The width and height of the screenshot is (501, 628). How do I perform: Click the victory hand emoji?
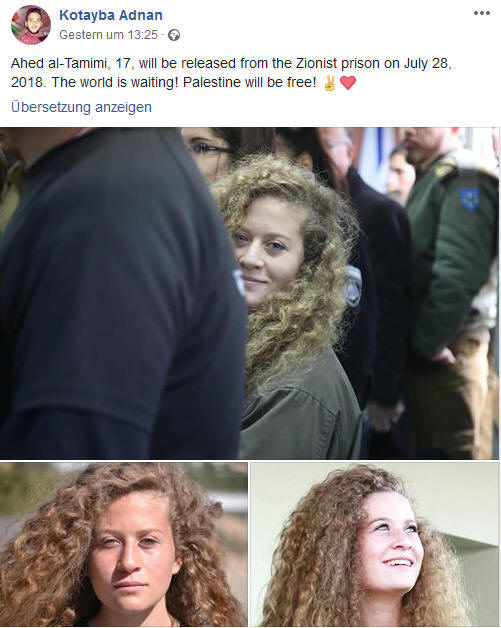point(330,83)
